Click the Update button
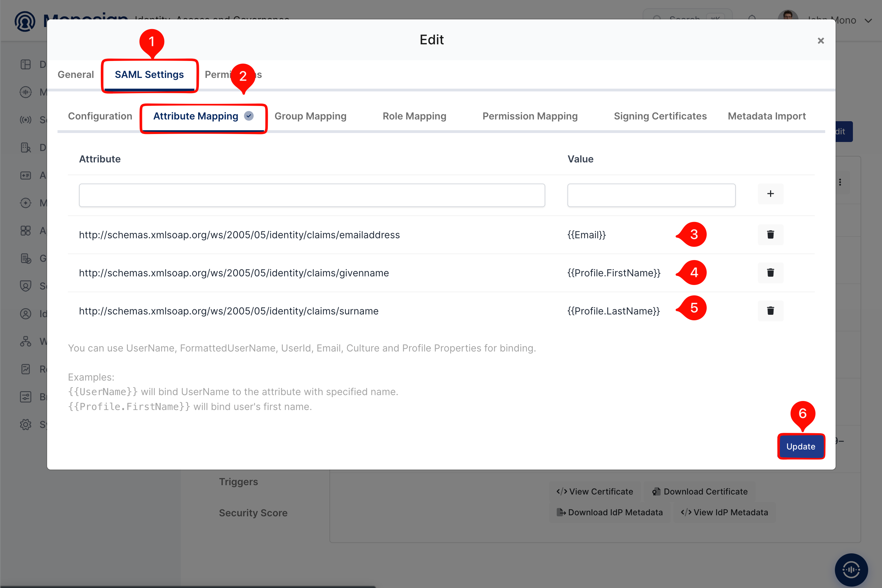882x588 pixels. click(801, 446)
